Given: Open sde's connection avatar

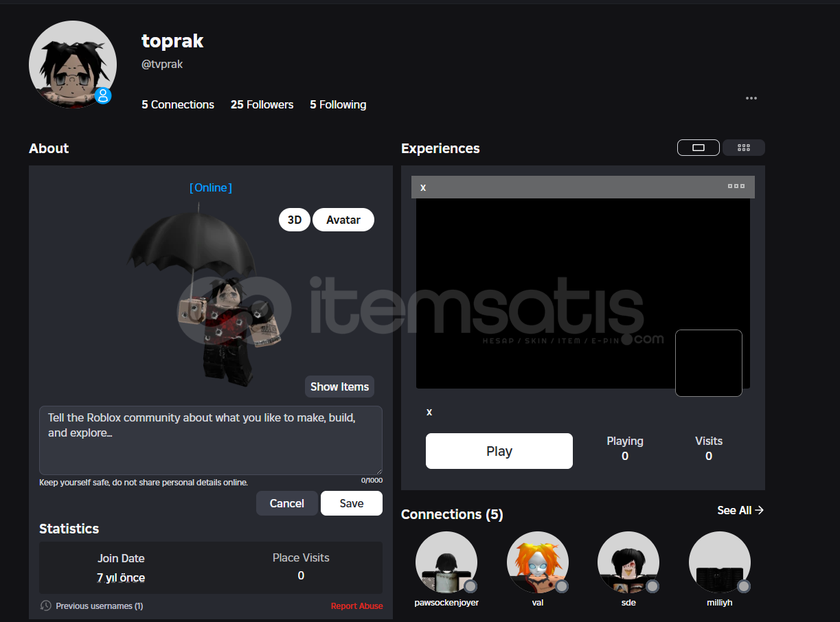Looking at the screenshot, I should coord(628,562).
